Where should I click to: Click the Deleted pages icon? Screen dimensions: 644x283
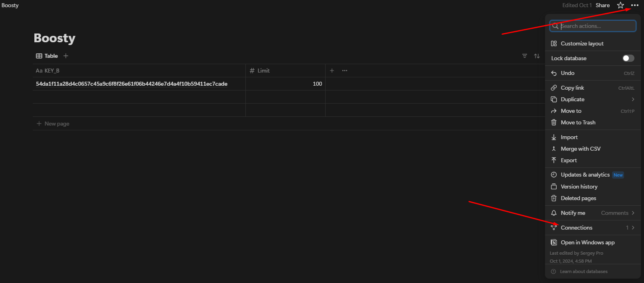coord(554,198)
